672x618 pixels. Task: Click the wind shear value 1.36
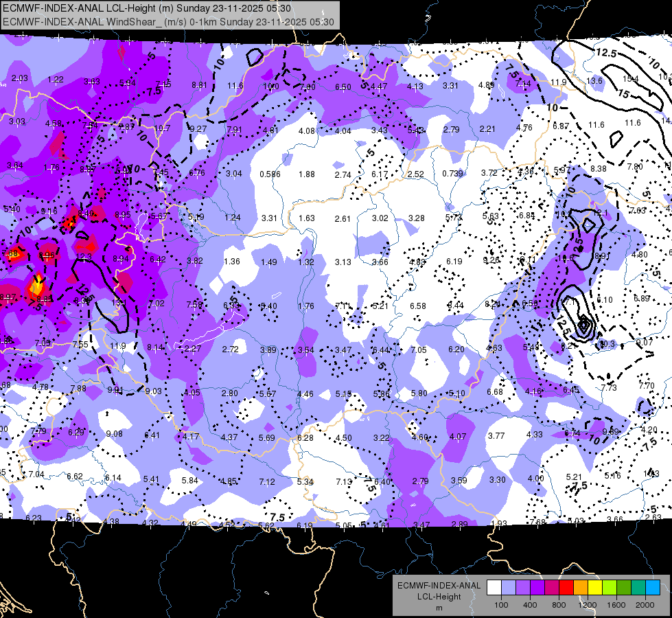232,261
